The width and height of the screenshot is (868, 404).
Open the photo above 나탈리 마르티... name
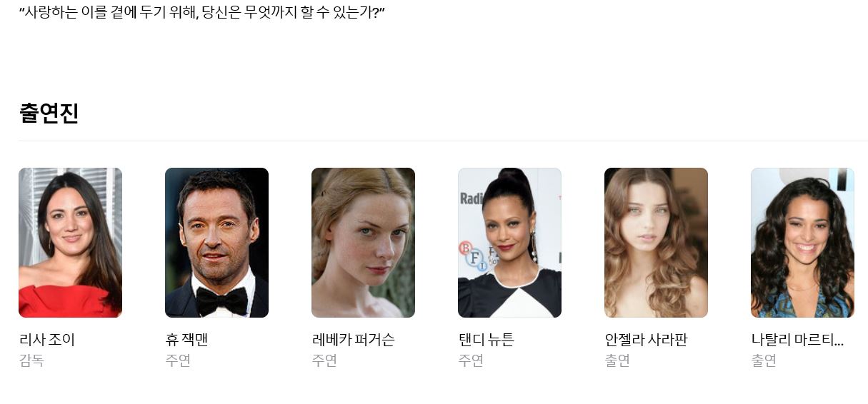pyautogui.click(x=802, y=243)
